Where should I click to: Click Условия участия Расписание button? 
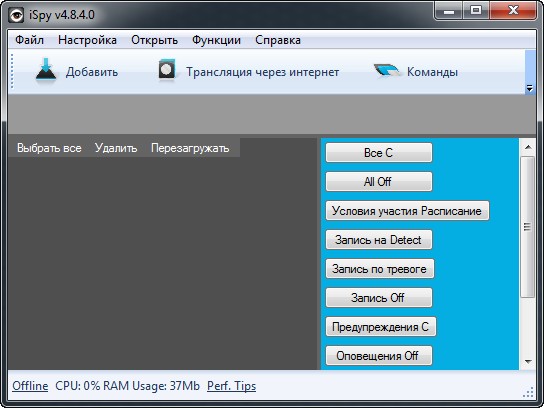click(407, 211)
